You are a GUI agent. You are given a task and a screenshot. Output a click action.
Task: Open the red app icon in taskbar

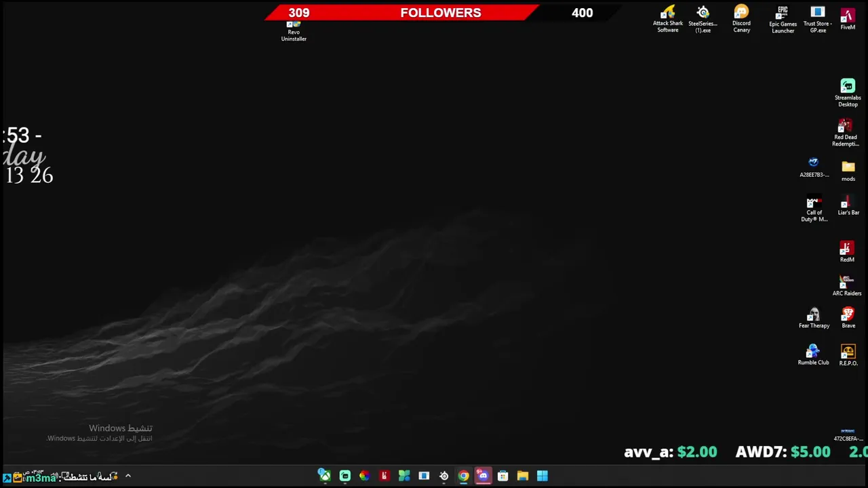pyautogui.click(x=384, y=476)
